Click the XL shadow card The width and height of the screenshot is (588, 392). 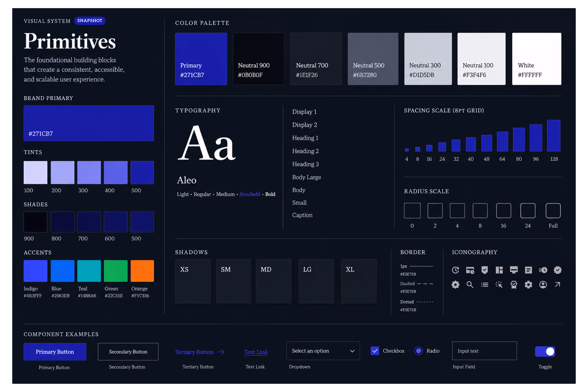(x=359, y=281)
